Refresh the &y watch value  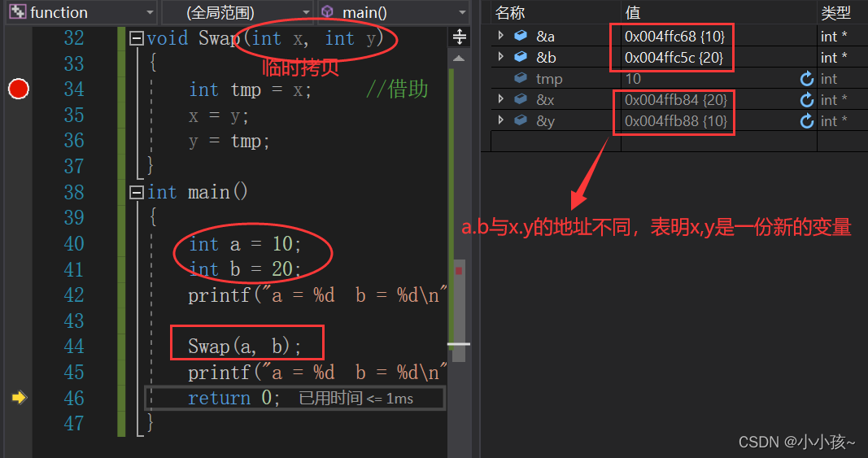[806, 120]
